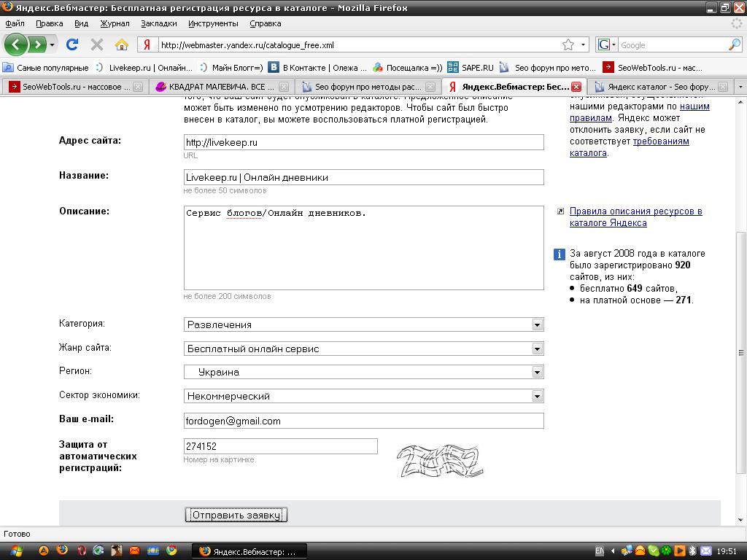Open the Посещалка bookmark
Screen dimensions: 747x560
coord(408,68)
